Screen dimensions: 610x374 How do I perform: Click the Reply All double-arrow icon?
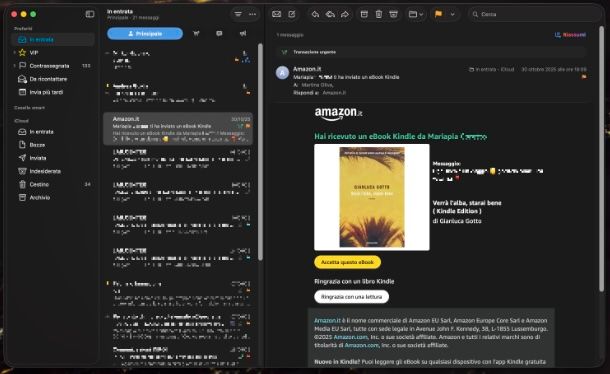[x=330, y=14]
